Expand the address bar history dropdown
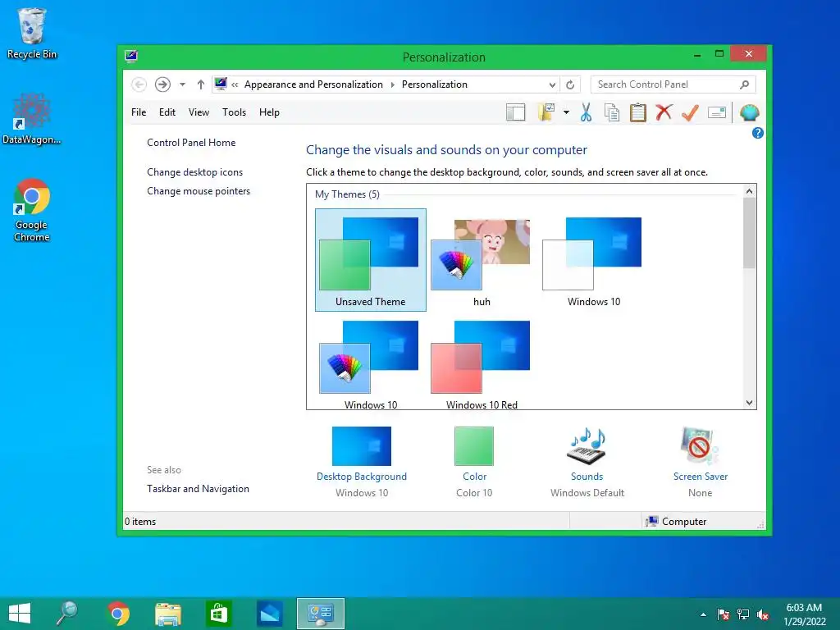This screenshot has width=840, height=630. 552,84
